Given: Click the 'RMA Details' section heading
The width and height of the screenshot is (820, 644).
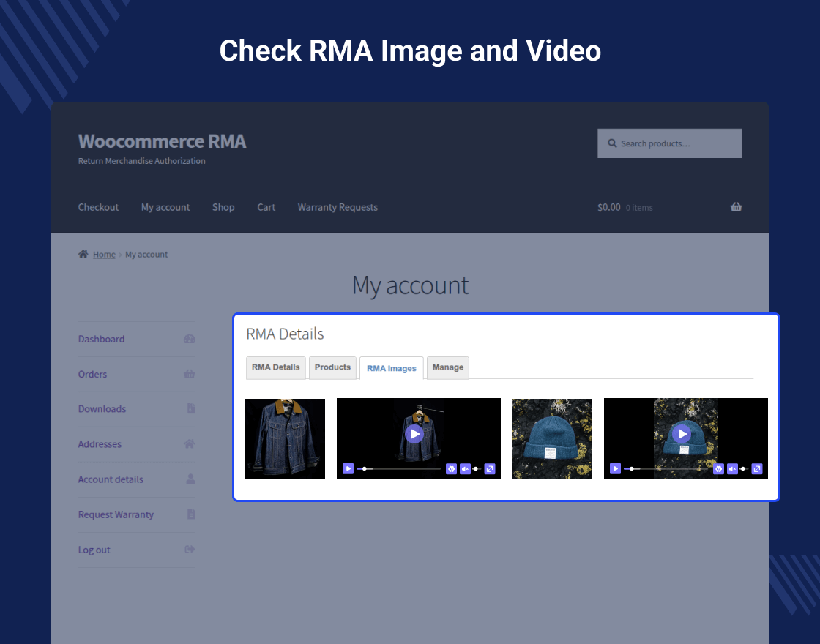Looking at the screenshot, I should coord(285,334).
